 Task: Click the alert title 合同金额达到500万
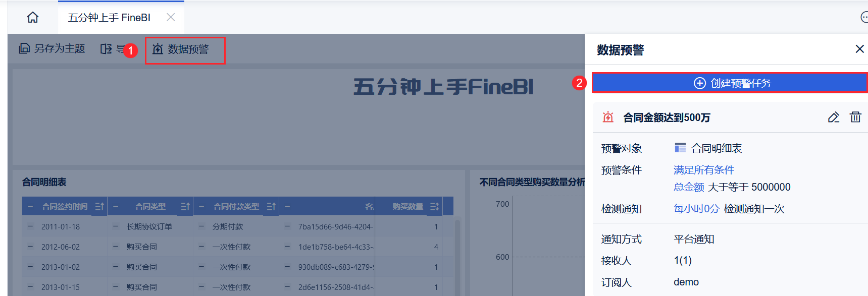[x=667, y=117]
